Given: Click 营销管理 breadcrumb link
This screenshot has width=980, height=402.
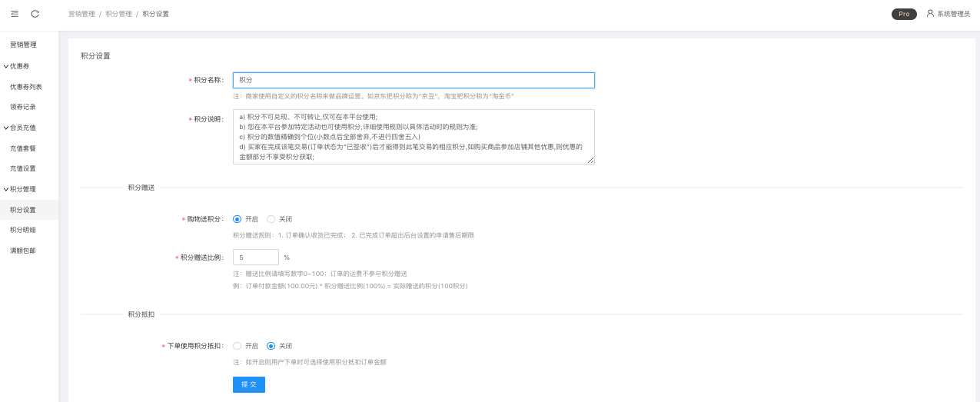Looking at the screenshot, I should click(x=81, y=14).
